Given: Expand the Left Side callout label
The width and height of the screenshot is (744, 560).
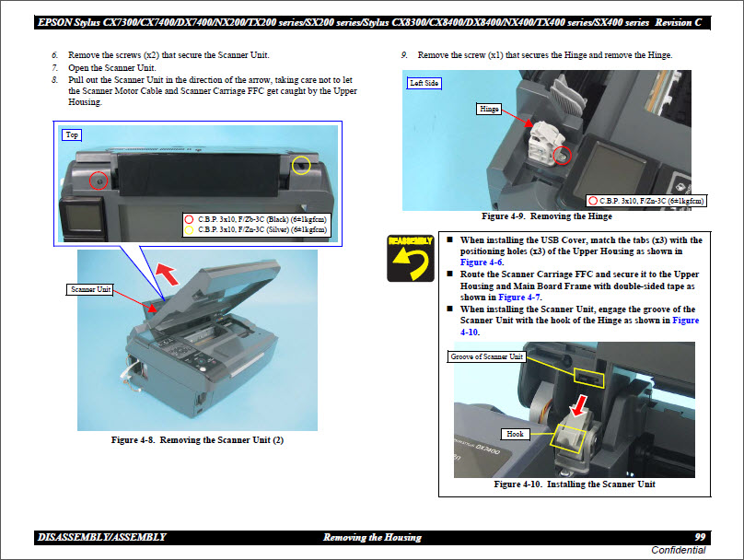Looking at the screenshot, I should [425, 82].
